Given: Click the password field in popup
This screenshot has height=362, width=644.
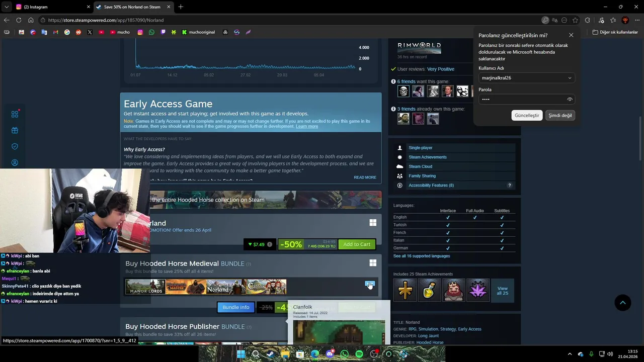Looking at the screenshot, I should click(527, 100).
